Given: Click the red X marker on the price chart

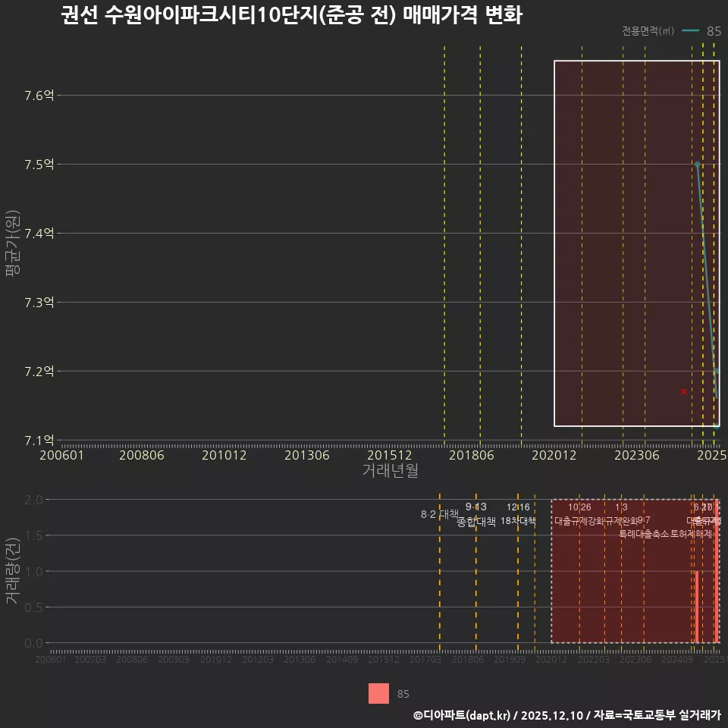Looking at the screenshot, I should pyautogui.click(x=682, y=391).
